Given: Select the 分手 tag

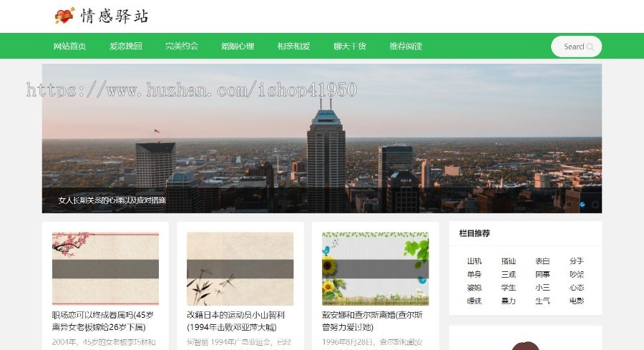Looking at the screenshot, I should coord(577,261).
